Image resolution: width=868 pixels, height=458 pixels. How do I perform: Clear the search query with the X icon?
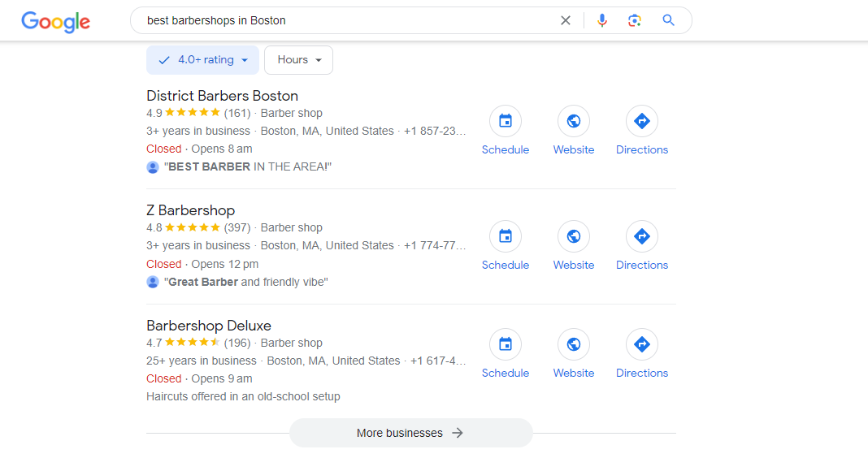point(565,20)
